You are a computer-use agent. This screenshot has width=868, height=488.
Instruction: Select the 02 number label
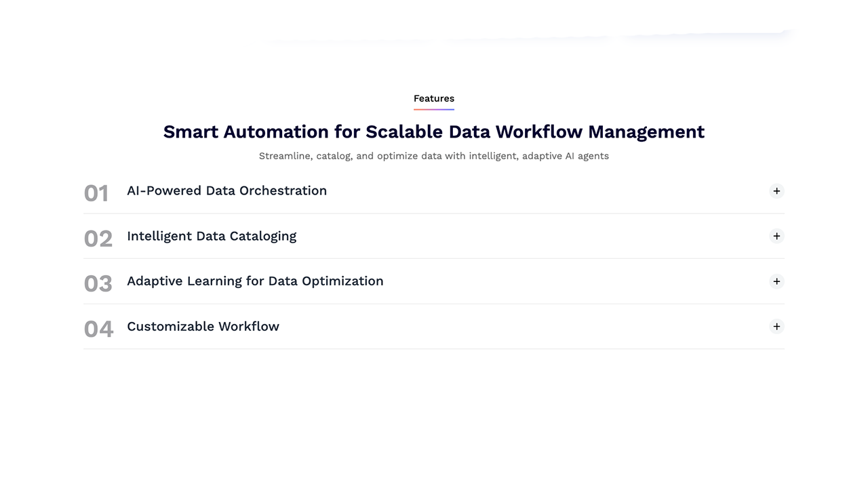pyautogui.click(x=98, y=239)
